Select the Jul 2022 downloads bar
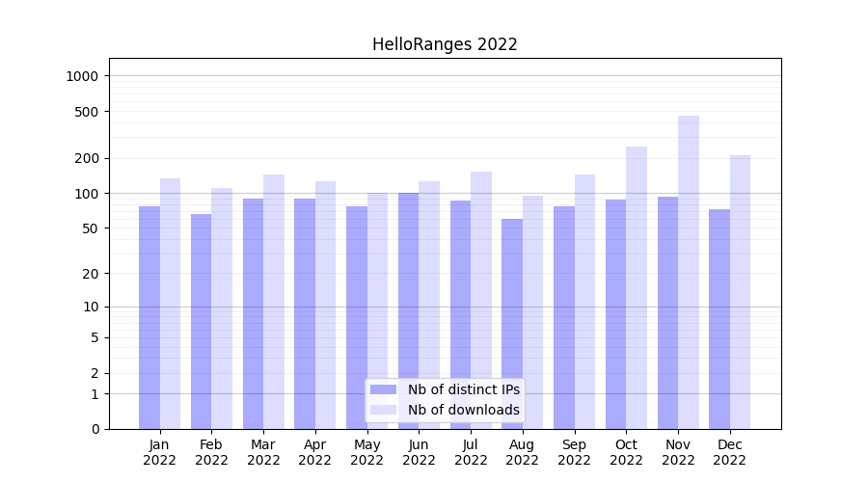The height and width of the screenshot is (482, 868). tap(481, 300)
